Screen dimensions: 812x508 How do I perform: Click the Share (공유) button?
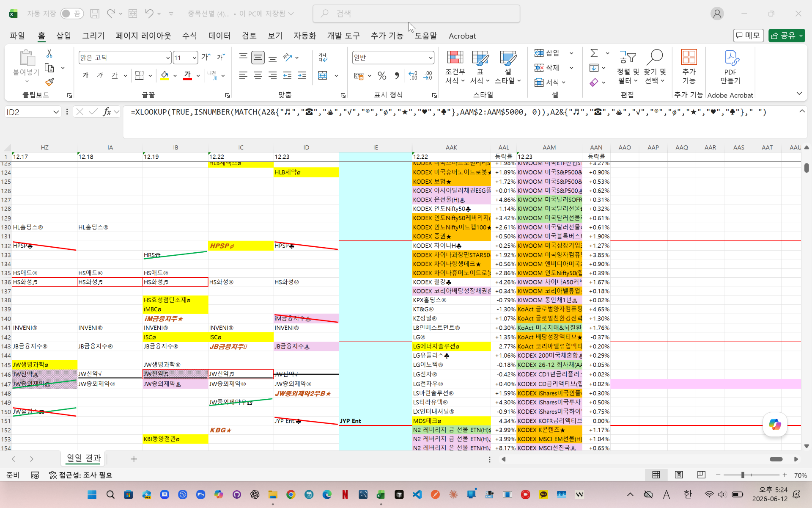pos(786,36)
